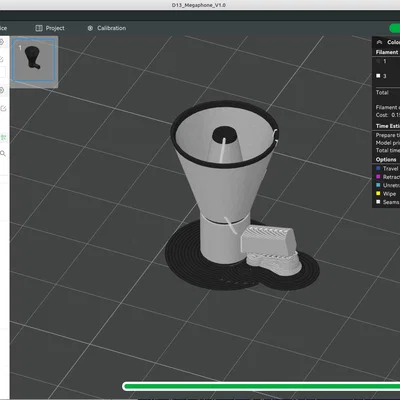Open filament section gear icon in sidebar
The image size is (400, 400).
(2, 90)
